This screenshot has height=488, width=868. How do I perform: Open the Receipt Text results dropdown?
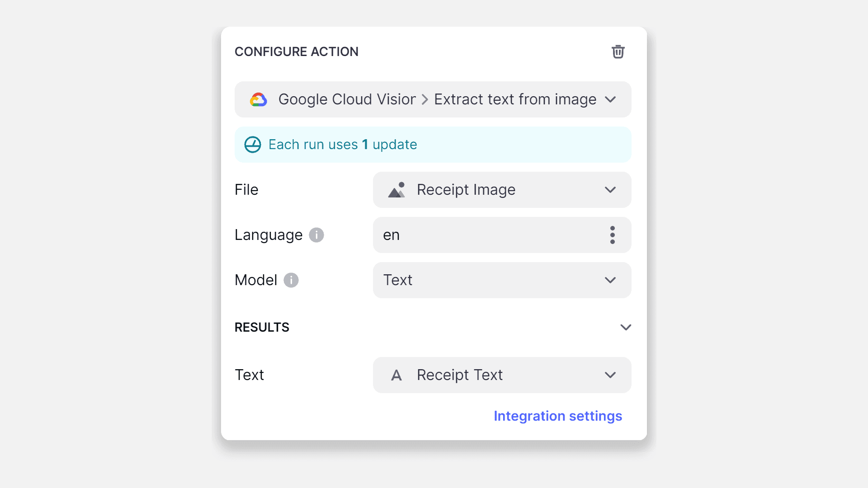pyautogui.click(x=502, y=375)
